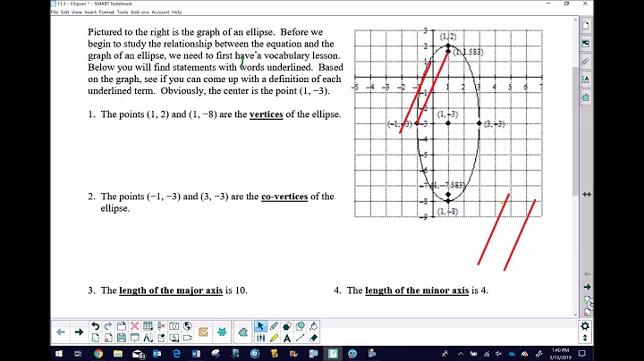Open the puzzle-piece Add-ons icon in toolbar
The width and height of the screenshot is (644, 361).
click(243, 332)
